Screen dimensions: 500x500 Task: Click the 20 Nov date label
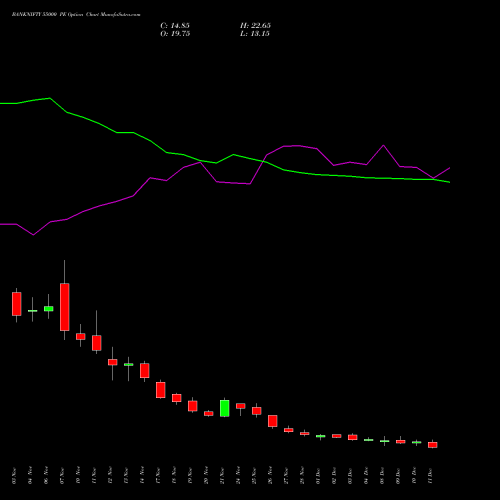click(x=206, y=476)
